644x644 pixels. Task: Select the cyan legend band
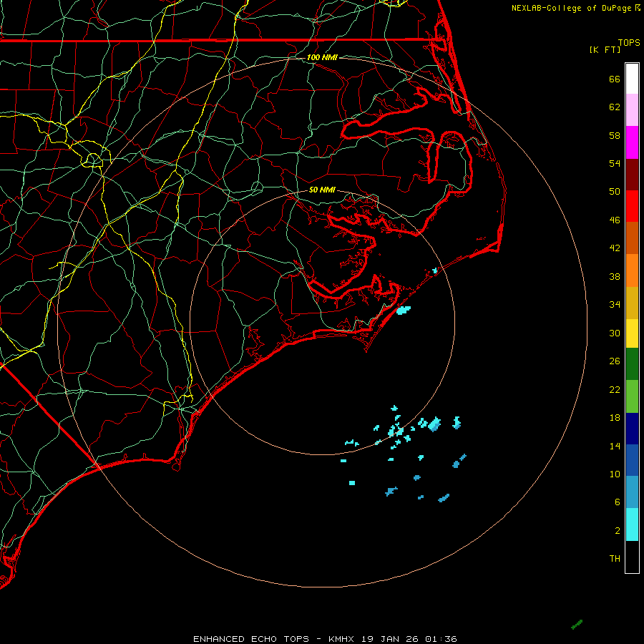(x=632, y=525)
